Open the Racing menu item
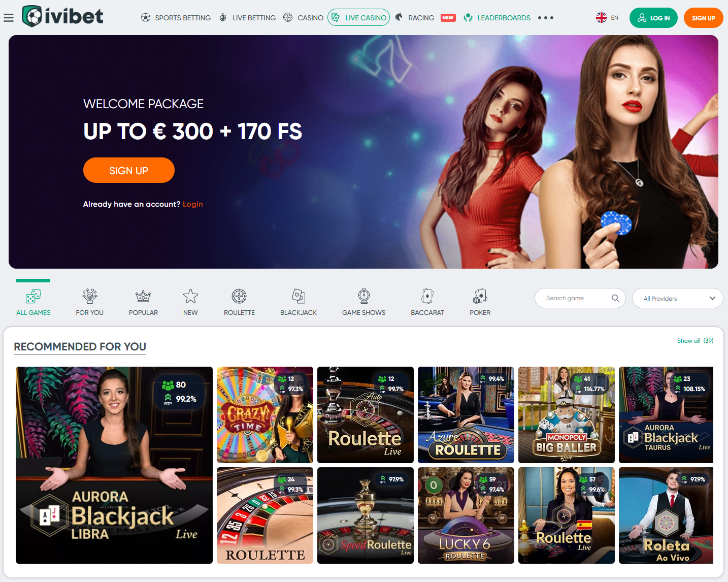This screenshot has width=728, height=582. coord(415,18)
